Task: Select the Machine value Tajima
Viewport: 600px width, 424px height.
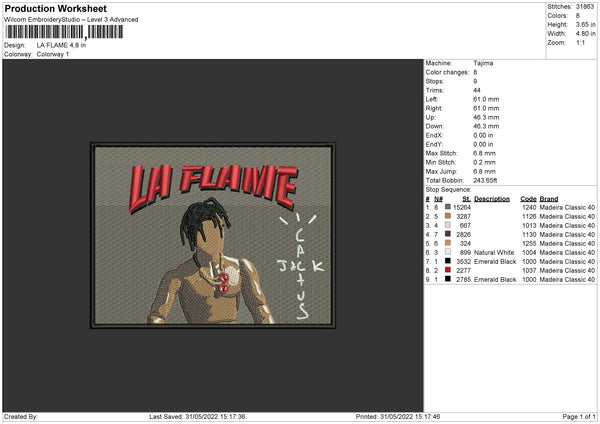Action: point(483,63)
